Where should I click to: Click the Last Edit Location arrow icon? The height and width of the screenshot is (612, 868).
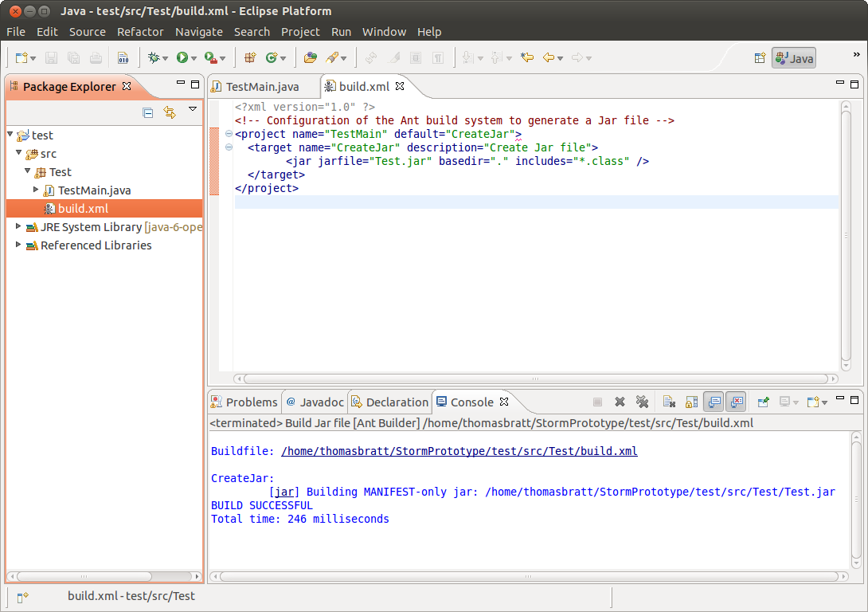tap(527, 57)
